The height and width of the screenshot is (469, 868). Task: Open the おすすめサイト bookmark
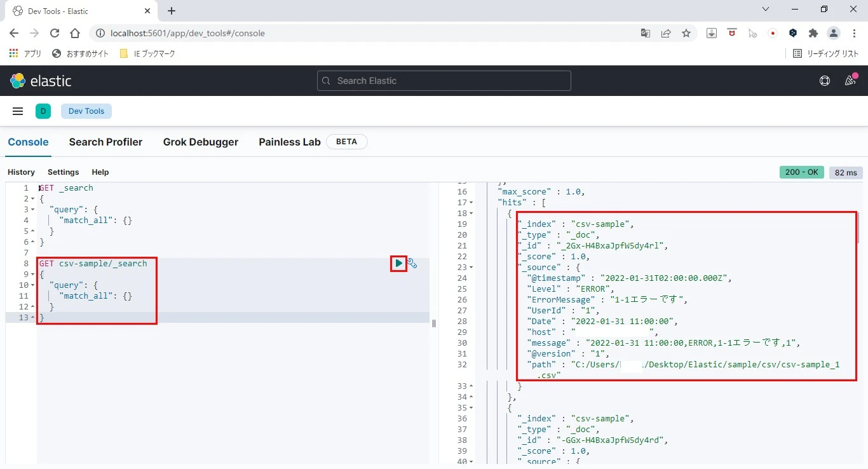[x=81, y=54]
